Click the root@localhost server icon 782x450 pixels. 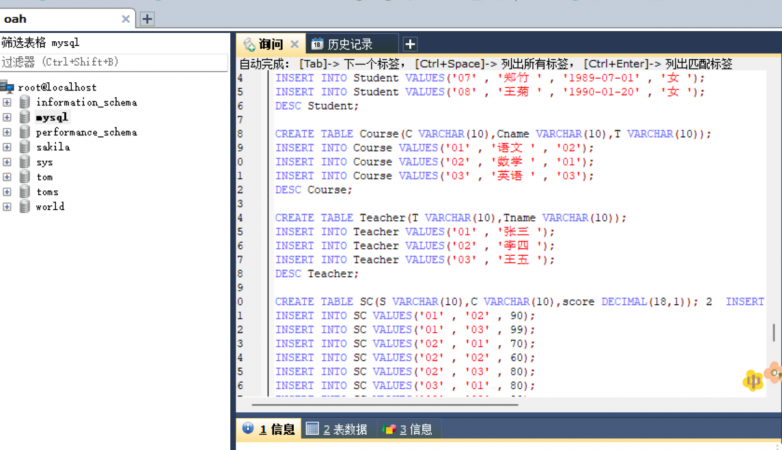click(x=8, y=87)
